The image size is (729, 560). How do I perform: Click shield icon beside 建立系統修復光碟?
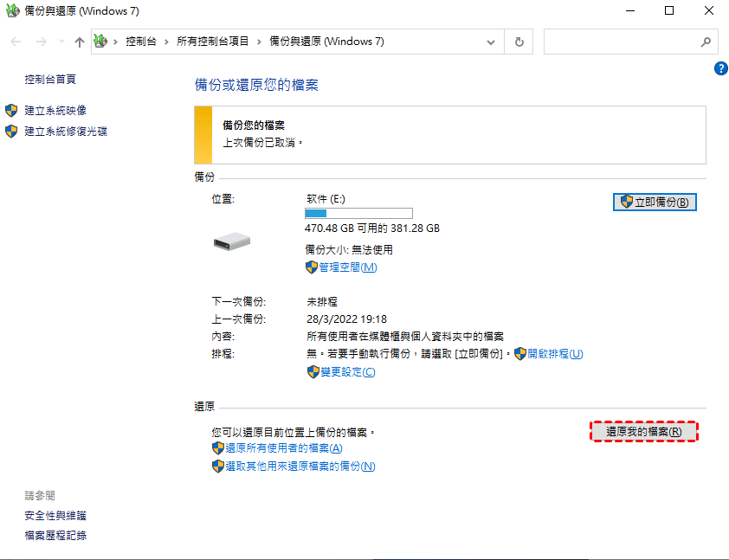(x=11, y=132)
